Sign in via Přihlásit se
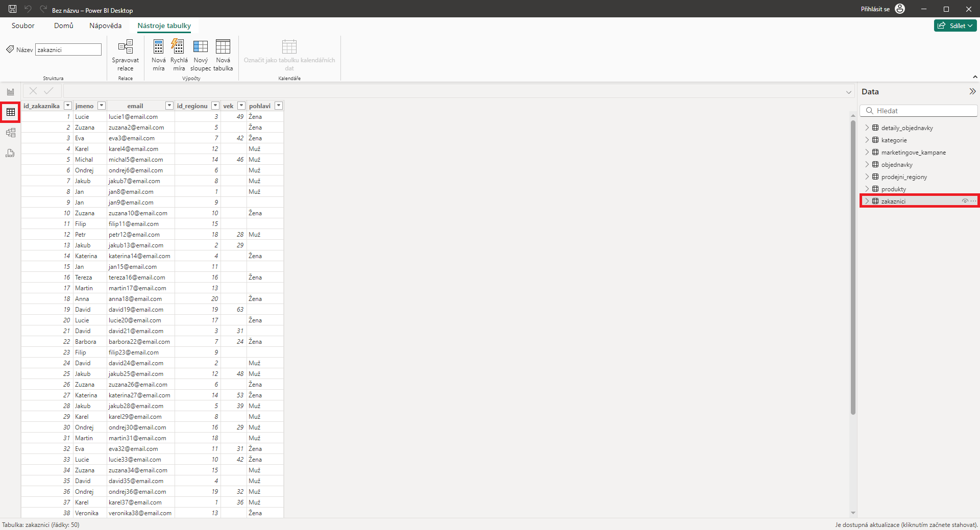 click(875, 9)
